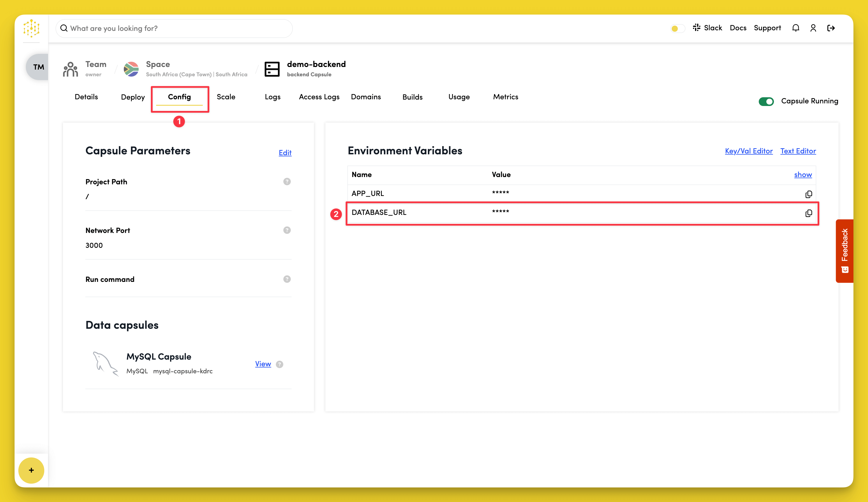Click help icon beside MySQL View
868x502 pixels.
280,364
